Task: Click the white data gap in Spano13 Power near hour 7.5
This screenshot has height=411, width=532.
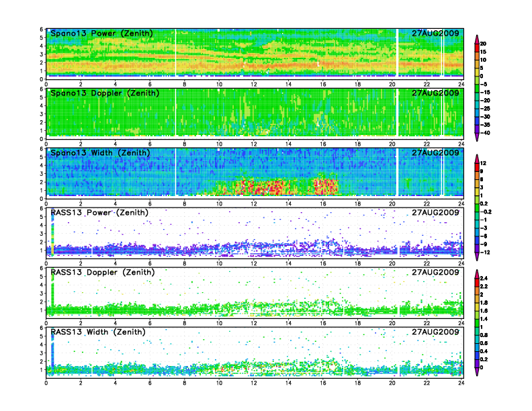Action: coord(175,54)
